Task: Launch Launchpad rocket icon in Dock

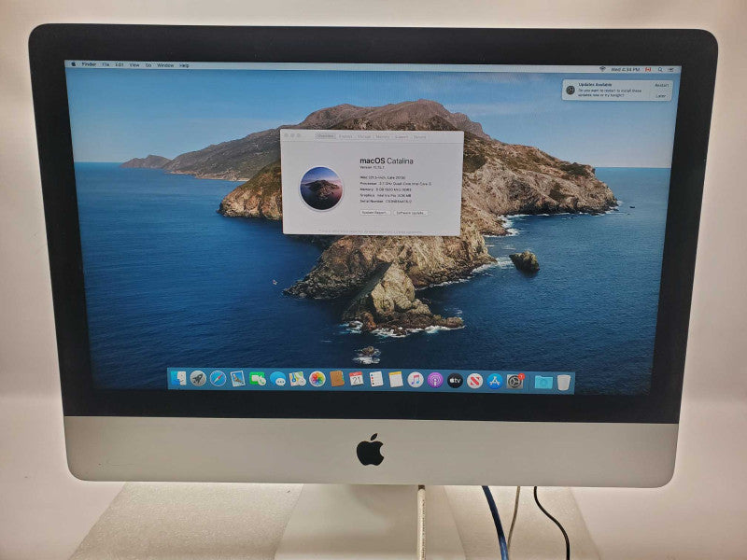Action: pos(198,379)
